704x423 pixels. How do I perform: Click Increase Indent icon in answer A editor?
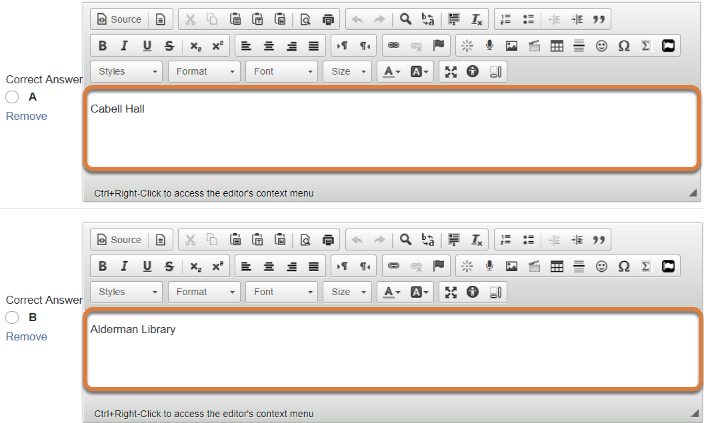pyautogui.click(x=576, y=19)
